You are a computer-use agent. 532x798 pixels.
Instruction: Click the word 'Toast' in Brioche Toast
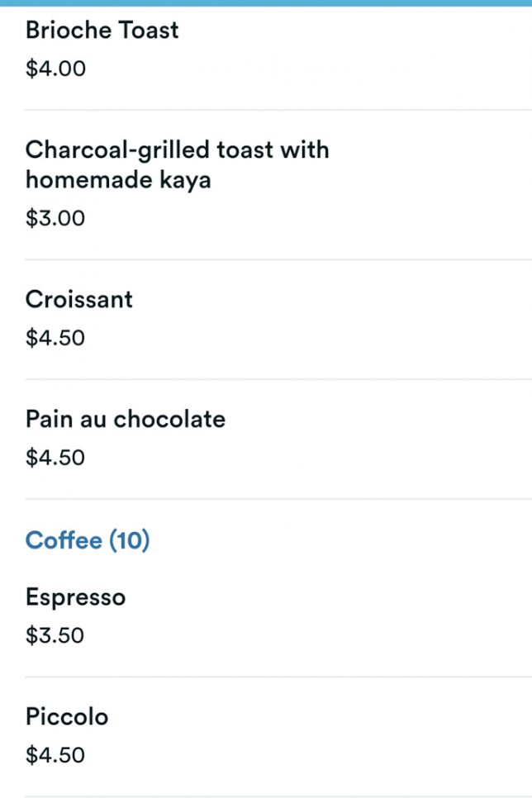(x=148, y=31)
